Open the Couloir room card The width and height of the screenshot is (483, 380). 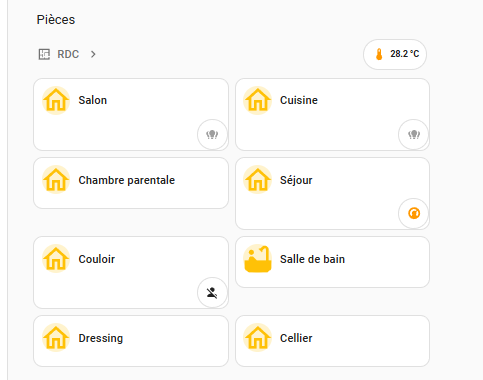[131, 273]
